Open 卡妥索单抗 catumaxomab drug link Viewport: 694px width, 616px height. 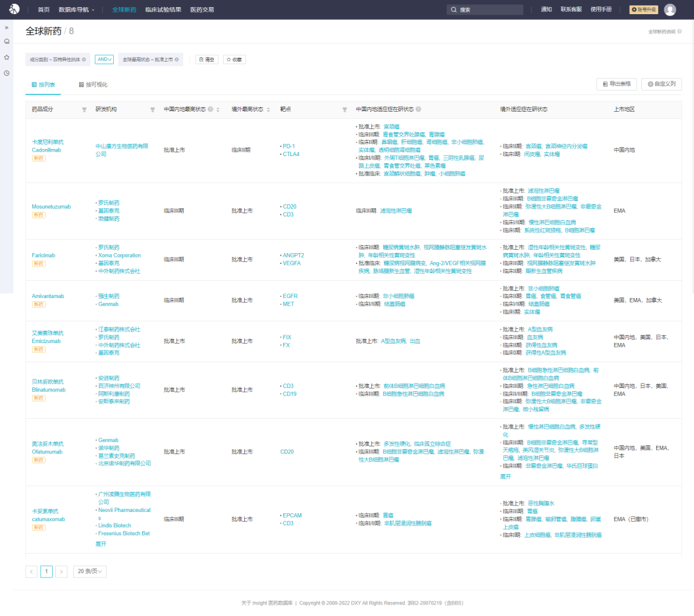click(x=48, y=515)
